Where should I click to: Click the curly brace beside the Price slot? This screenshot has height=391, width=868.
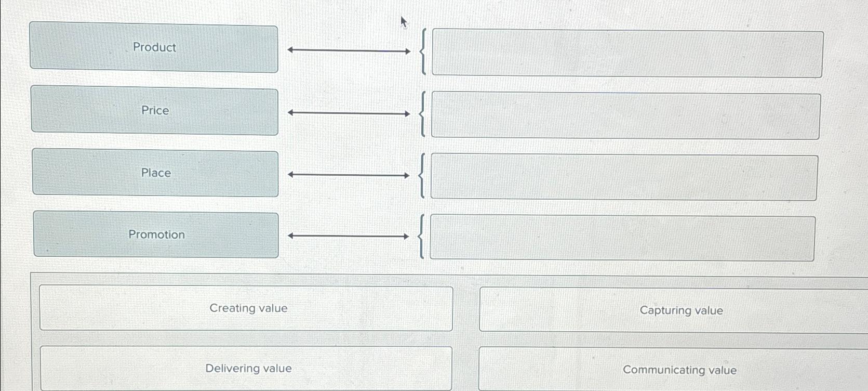(x=423, y=113)
